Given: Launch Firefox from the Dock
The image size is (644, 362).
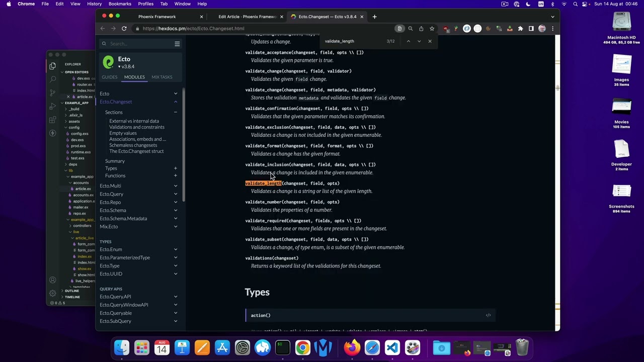Looking at the screenshot, I should (352, 347).
